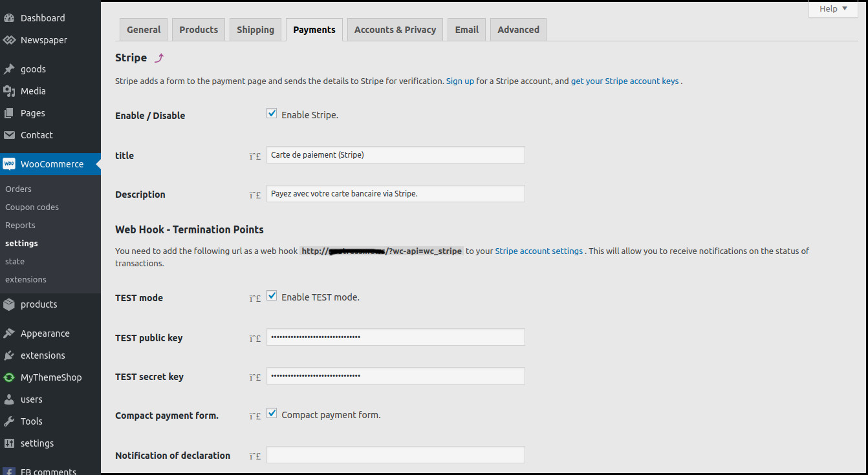Open the Stripe account settings link

point(539,251)
